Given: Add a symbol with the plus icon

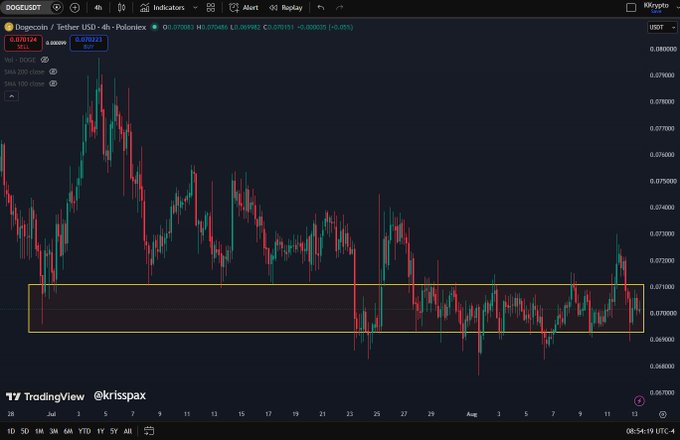Looking at the screenshot, I should (75, 7).
